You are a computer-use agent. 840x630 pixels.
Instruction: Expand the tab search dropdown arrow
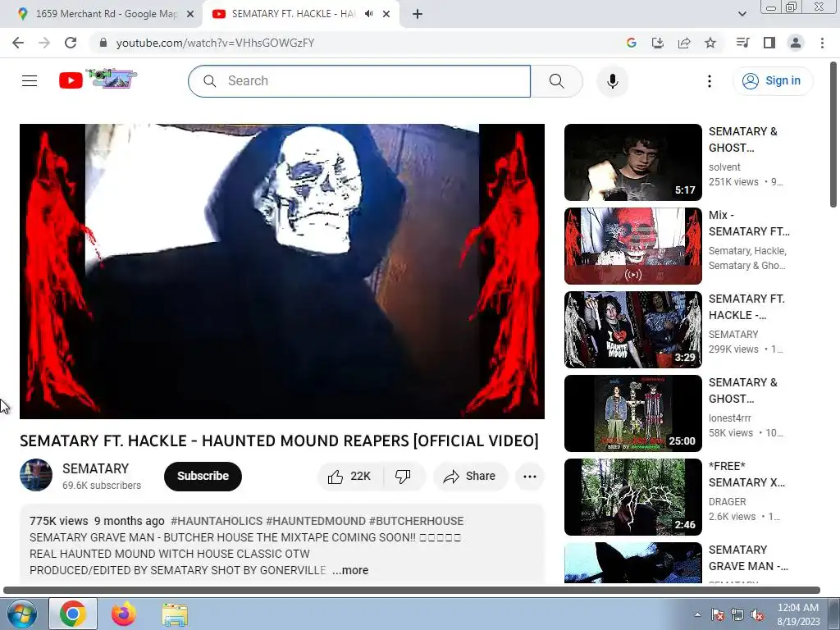tap(742, 14)
